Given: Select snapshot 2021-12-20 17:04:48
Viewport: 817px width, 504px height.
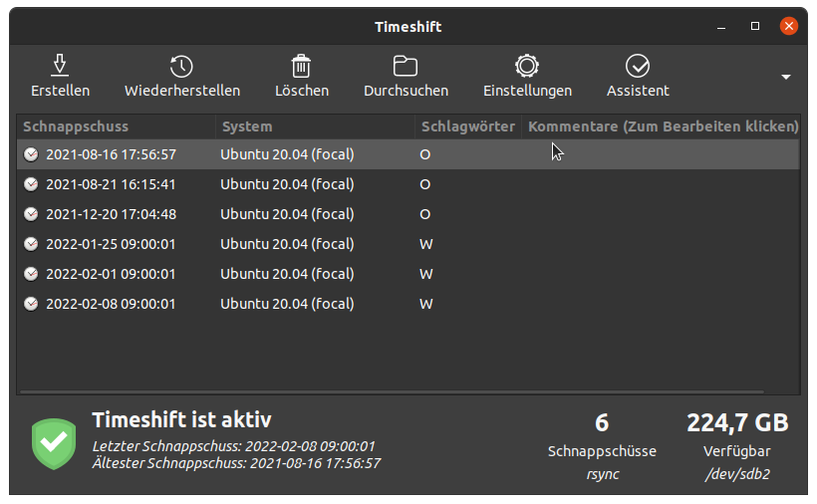Looking at the screenshot, I should (111, 214).
